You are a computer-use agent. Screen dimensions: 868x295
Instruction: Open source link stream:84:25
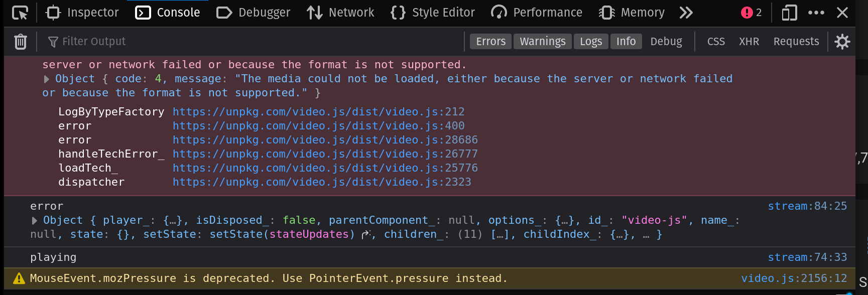807,206
